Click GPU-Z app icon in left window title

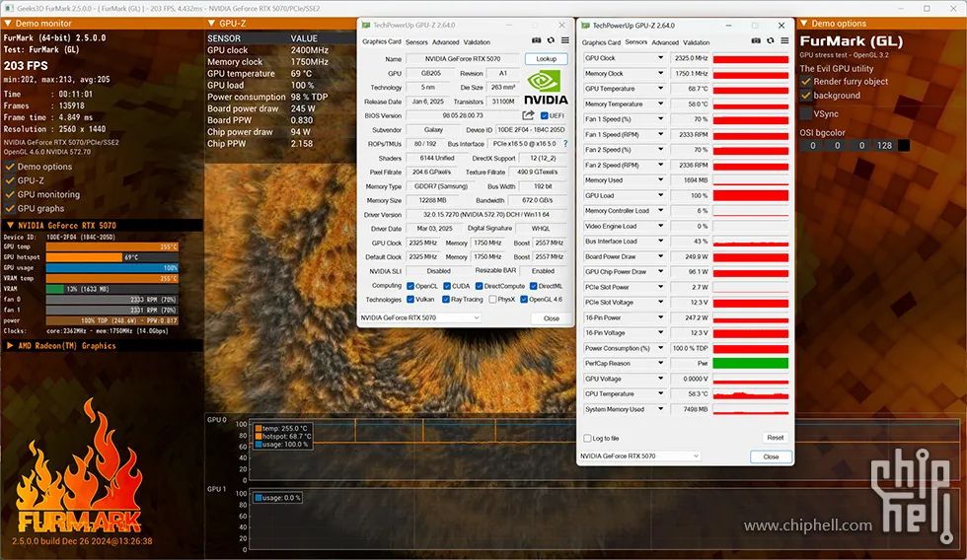[366, 26]
